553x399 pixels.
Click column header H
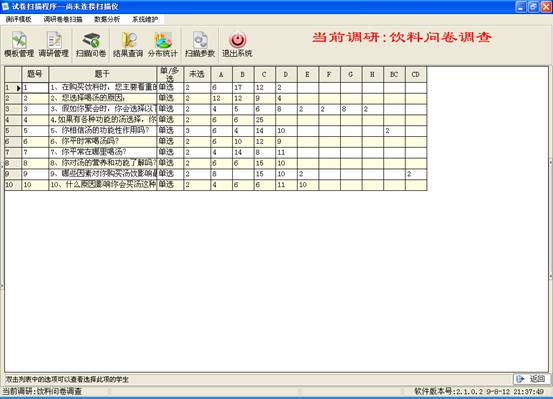(x=372, y=74)
